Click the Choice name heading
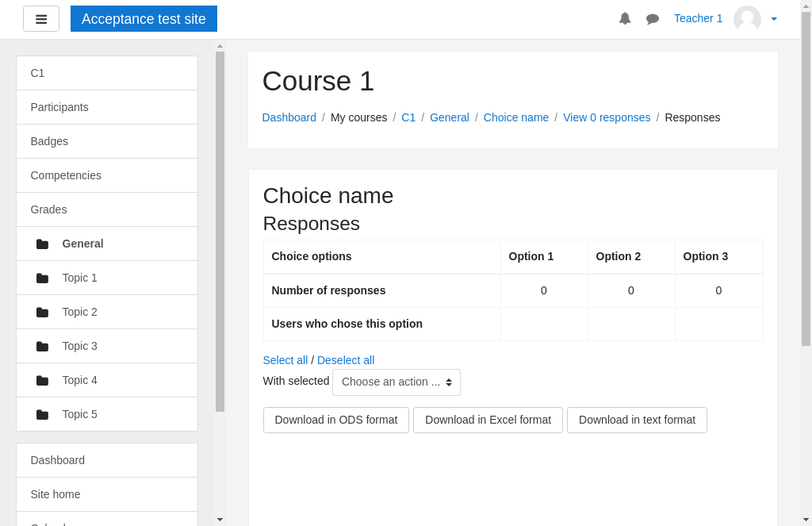The height and width of the screenshot is (526, 812). (x=328, y=196)
